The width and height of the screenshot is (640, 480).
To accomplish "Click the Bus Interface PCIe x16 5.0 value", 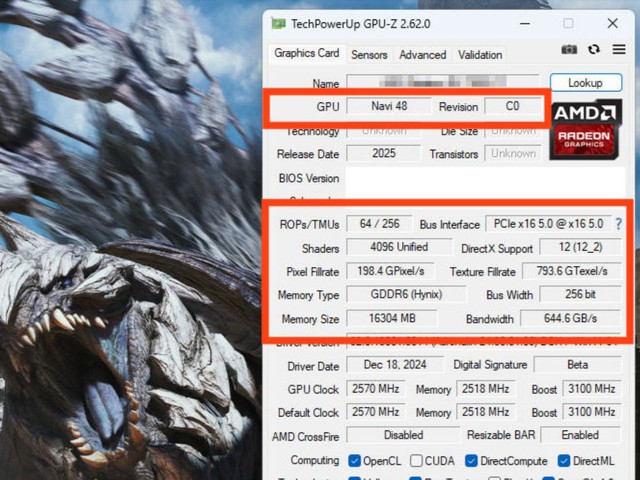I will (x=548, y=224).
